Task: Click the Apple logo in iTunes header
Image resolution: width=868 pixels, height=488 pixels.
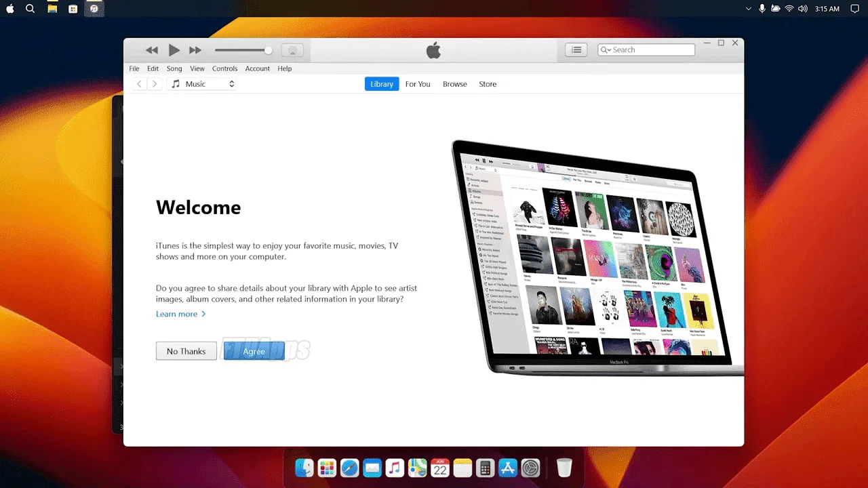Action: click(x=433, y=50)
